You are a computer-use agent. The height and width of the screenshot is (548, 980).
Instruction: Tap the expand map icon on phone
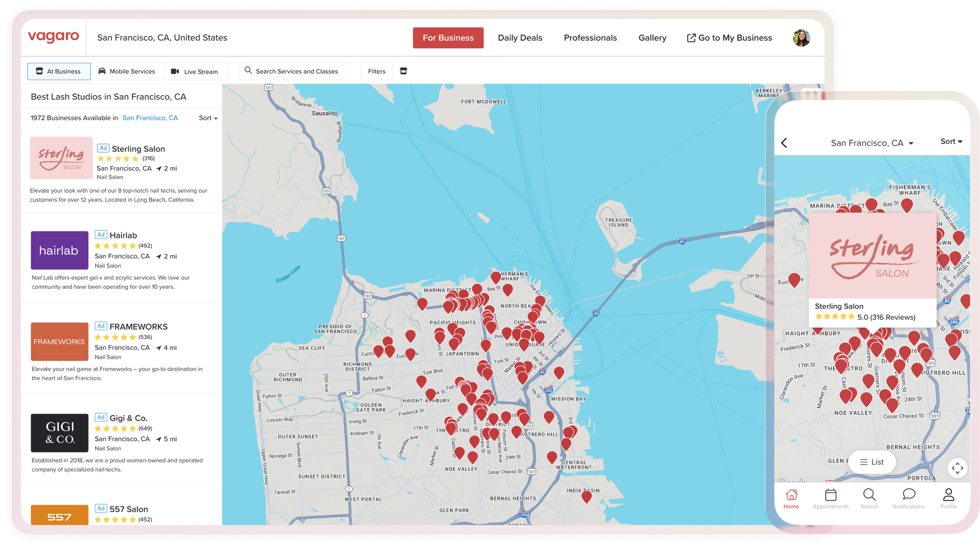coord(957,468)
